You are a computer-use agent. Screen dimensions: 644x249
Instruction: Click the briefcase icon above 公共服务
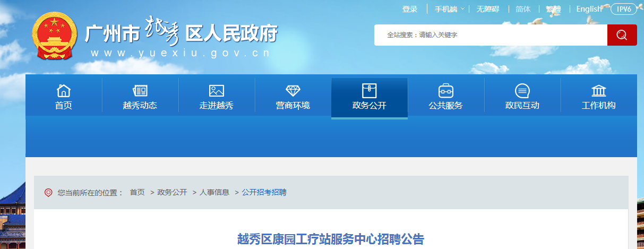(x=446, y=90)
